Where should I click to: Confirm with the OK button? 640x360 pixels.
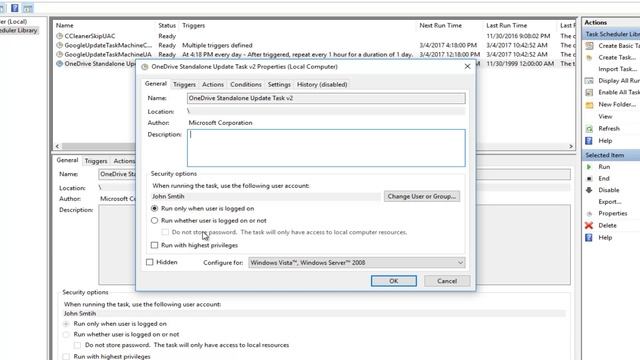(x=393, y=281)
